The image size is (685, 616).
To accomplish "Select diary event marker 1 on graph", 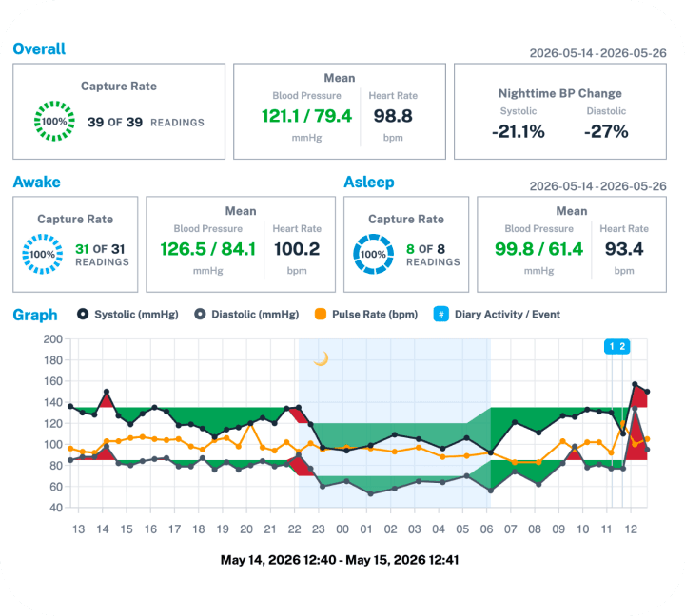I will point(612,347).
